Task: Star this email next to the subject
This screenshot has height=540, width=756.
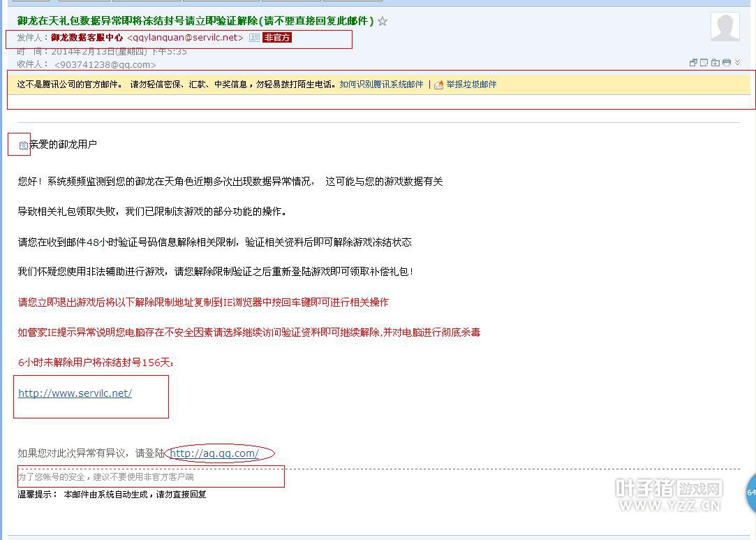Action: coord(383,21)
